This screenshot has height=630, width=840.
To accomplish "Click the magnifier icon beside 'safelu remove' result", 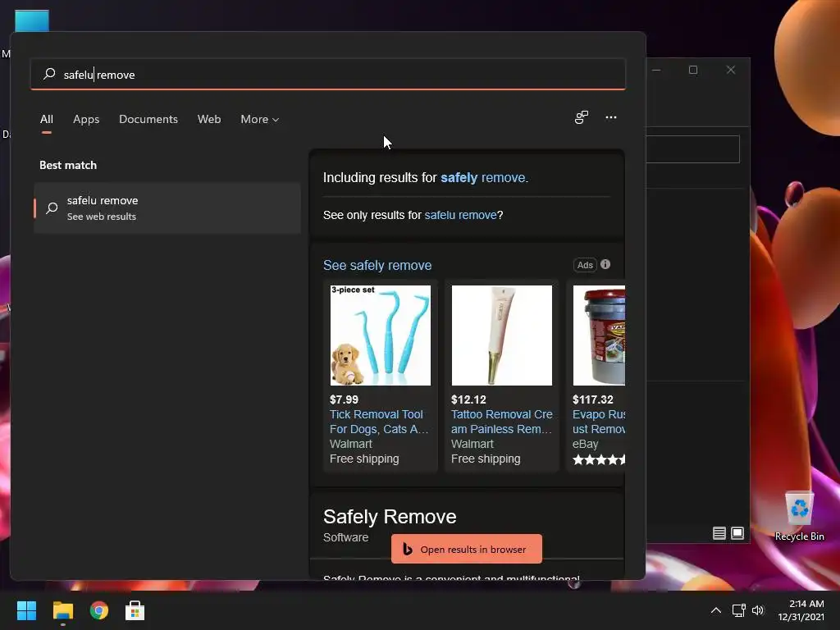I will (x=52, y=208).
